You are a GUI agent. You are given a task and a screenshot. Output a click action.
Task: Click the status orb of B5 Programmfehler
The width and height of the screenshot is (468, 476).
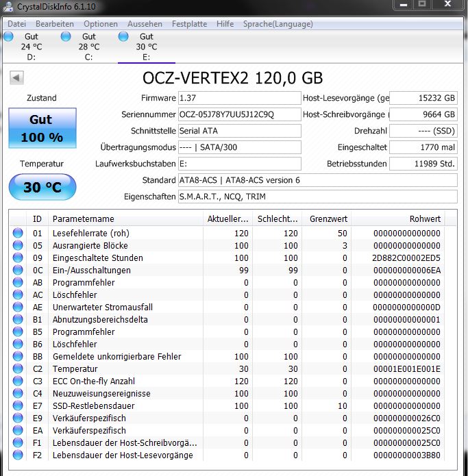point(18,331)
